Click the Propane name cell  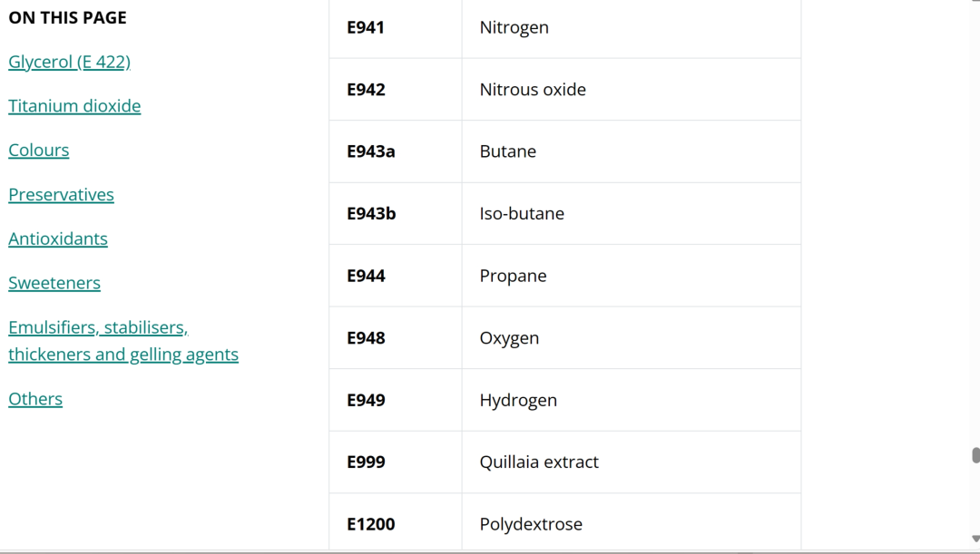click(x=513, y=276)
